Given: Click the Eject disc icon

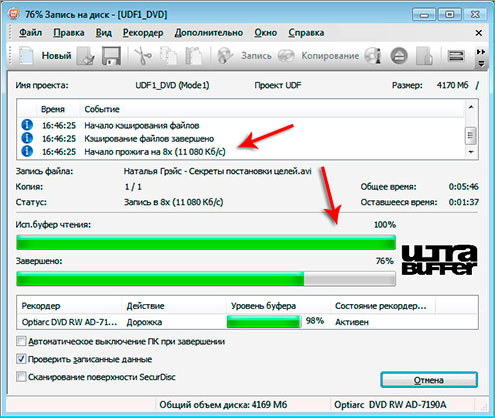Looking at the screenshot, I should pos(399,56).
